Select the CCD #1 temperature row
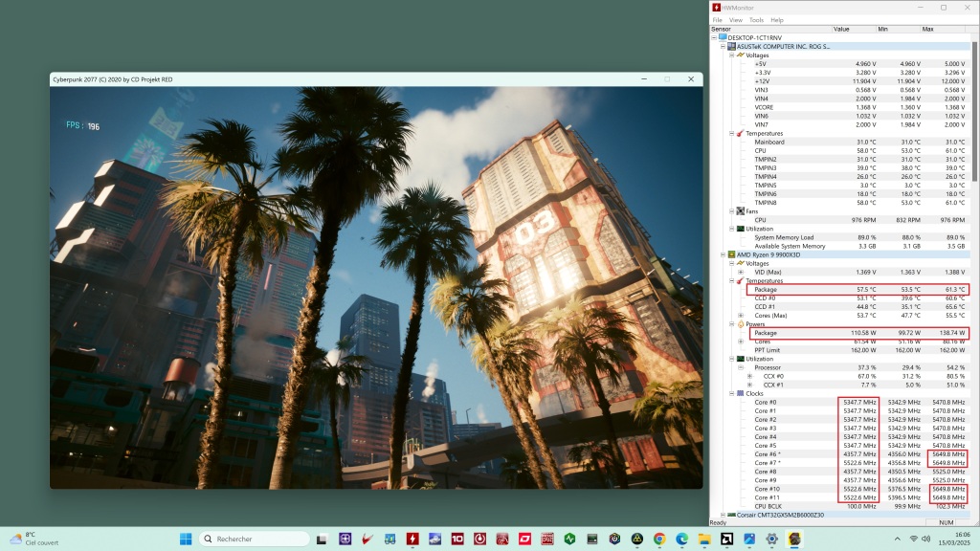This screenshot has height=551, width=980. pos(859,307)
